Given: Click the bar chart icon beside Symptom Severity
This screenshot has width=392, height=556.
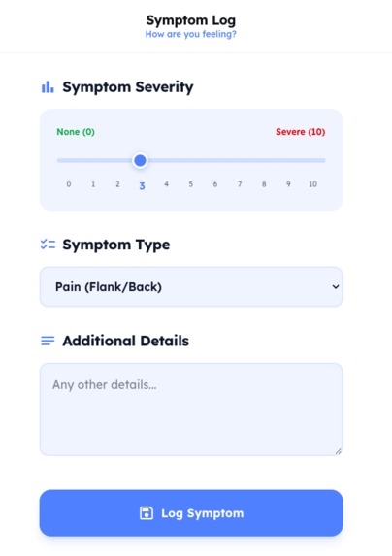Looking at the screenshot, I should pos(48,87).
